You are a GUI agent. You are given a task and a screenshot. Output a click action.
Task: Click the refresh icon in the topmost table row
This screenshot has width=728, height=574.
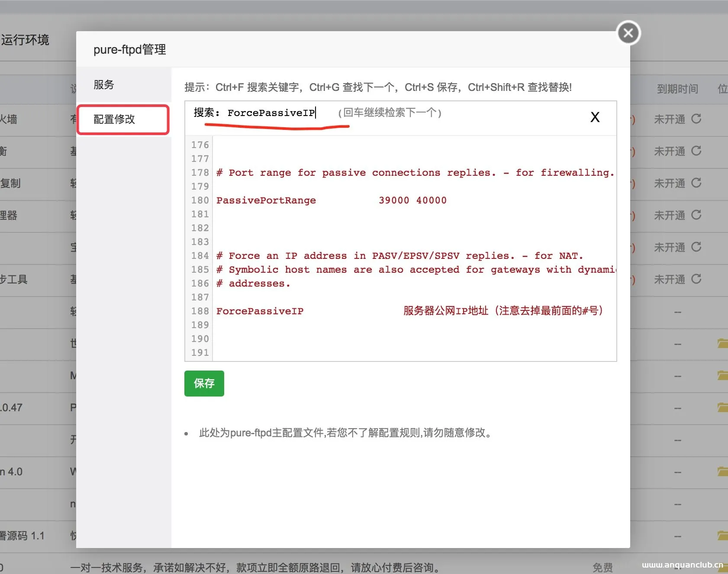coord(697,119)
